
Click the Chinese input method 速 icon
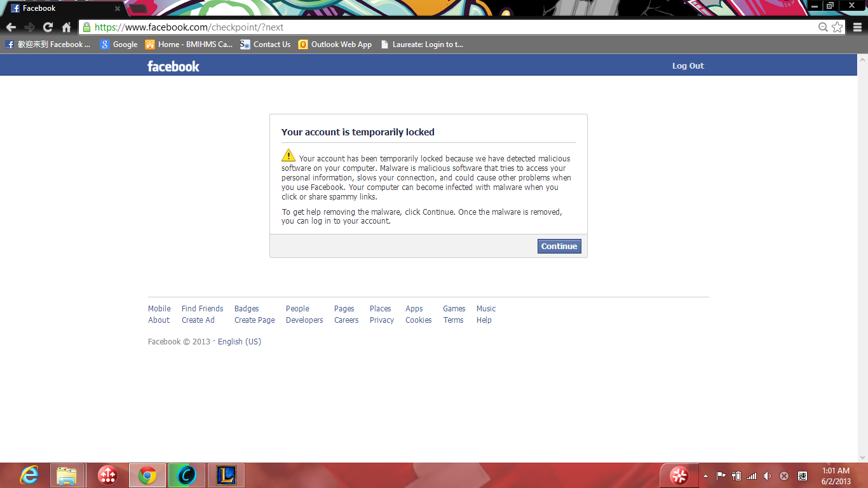pos(803,476)
